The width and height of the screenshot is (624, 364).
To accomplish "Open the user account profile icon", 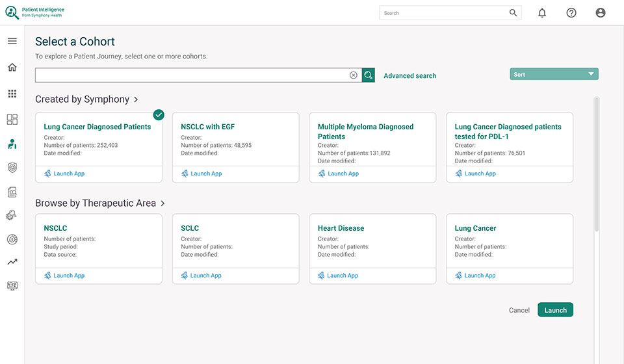I will pos(601,13).
